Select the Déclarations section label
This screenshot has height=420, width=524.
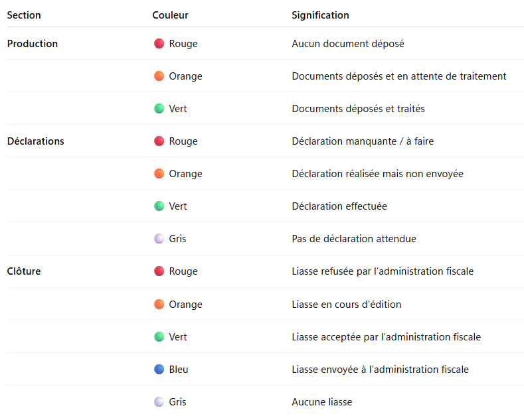click(x=35, y=141)
